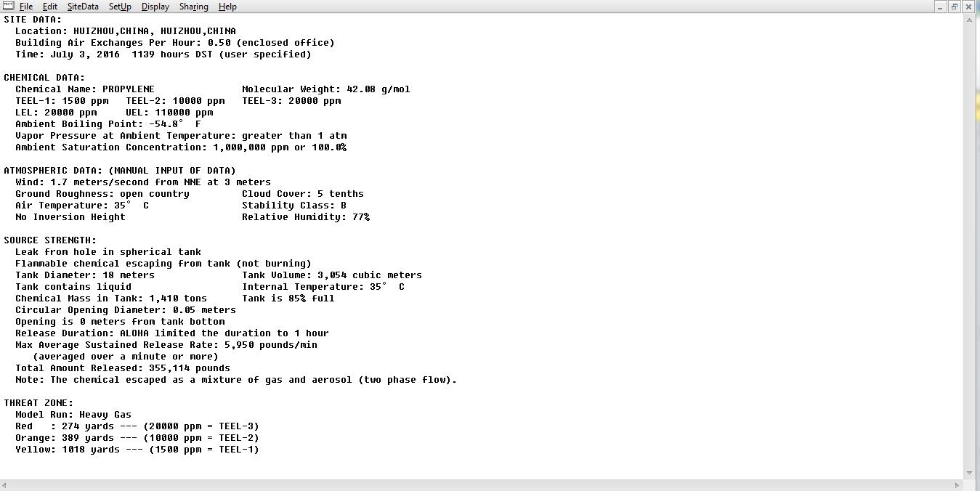Click the horizontal scrollbar track
980x491 pixels.
[x=481, y=485]
